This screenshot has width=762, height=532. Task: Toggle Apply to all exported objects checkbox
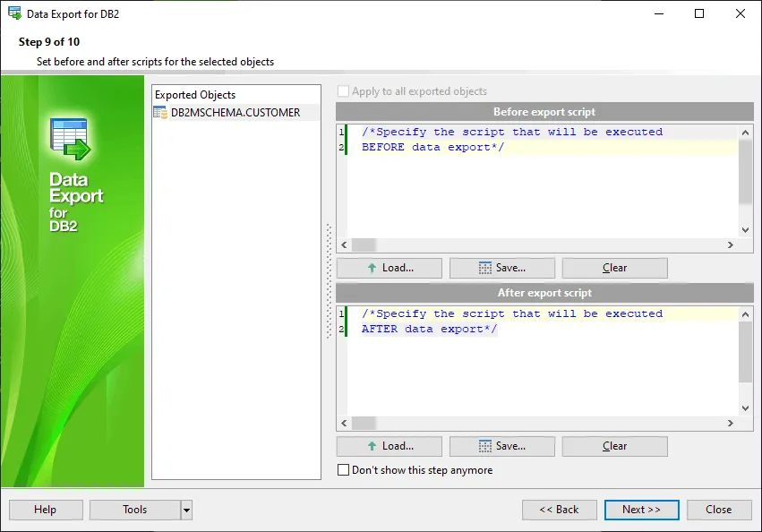pos(343,91)
